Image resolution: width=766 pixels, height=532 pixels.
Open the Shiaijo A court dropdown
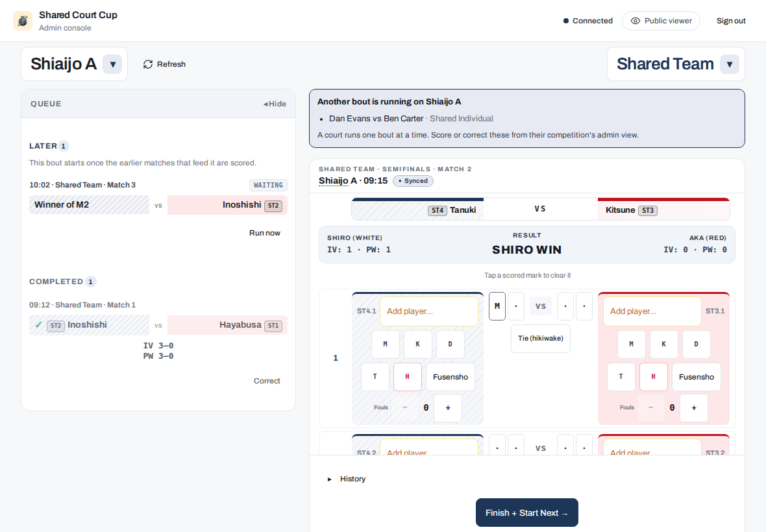(112, 64)
